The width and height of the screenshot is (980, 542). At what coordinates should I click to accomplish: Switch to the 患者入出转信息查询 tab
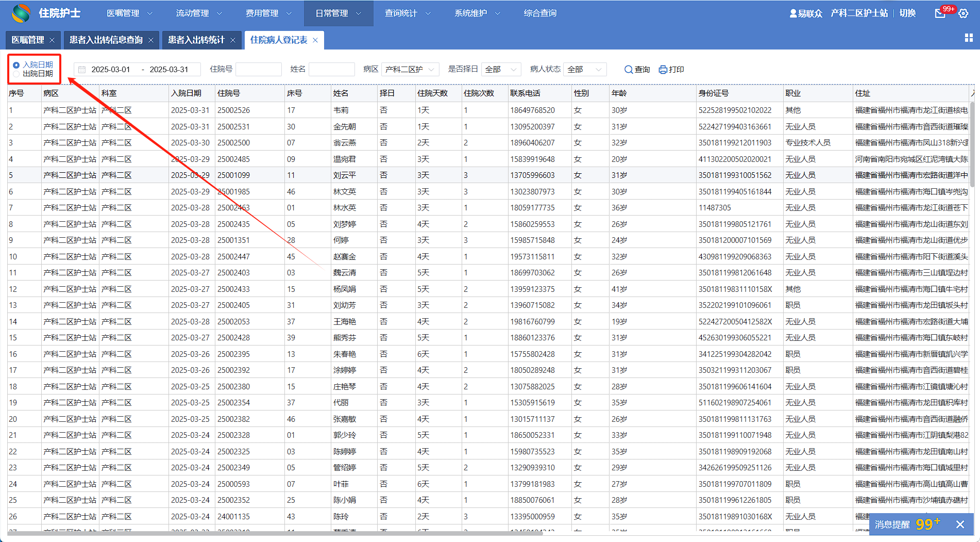click(x=106, y=40)
